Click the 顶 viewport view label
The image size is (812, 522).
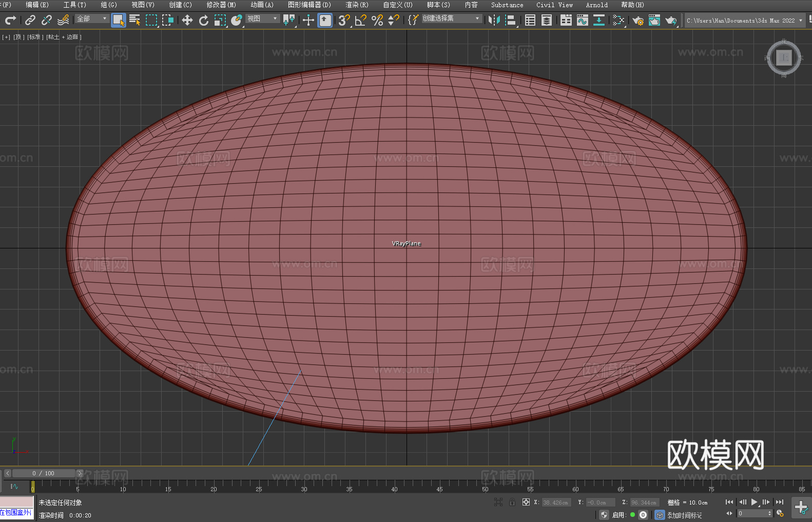(18, 37)
